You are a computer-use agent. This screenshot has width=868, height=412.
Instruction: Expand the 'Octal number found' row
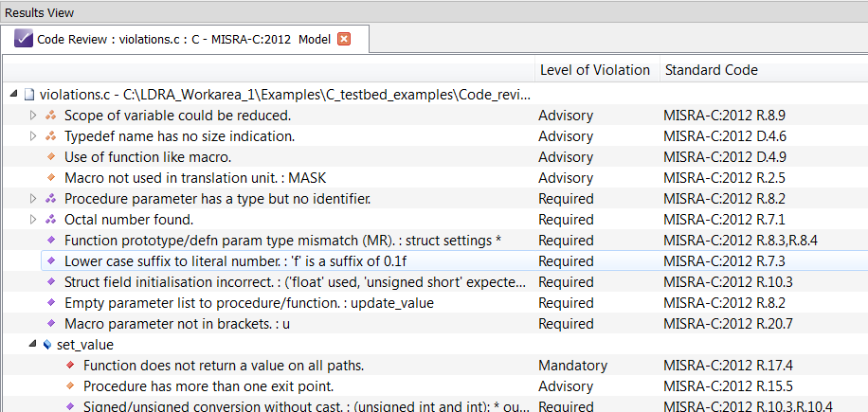[32, 220]
